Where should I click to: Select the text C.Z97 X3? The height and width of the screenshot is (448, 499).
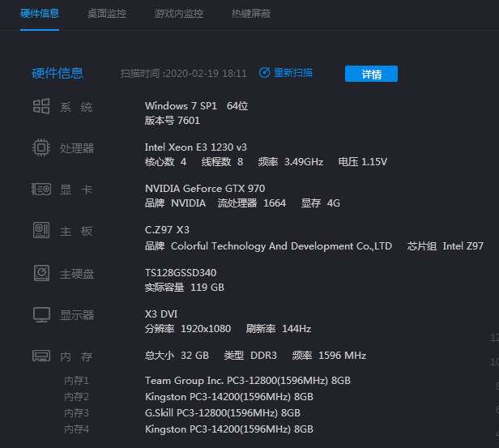(x=167, y=230)
